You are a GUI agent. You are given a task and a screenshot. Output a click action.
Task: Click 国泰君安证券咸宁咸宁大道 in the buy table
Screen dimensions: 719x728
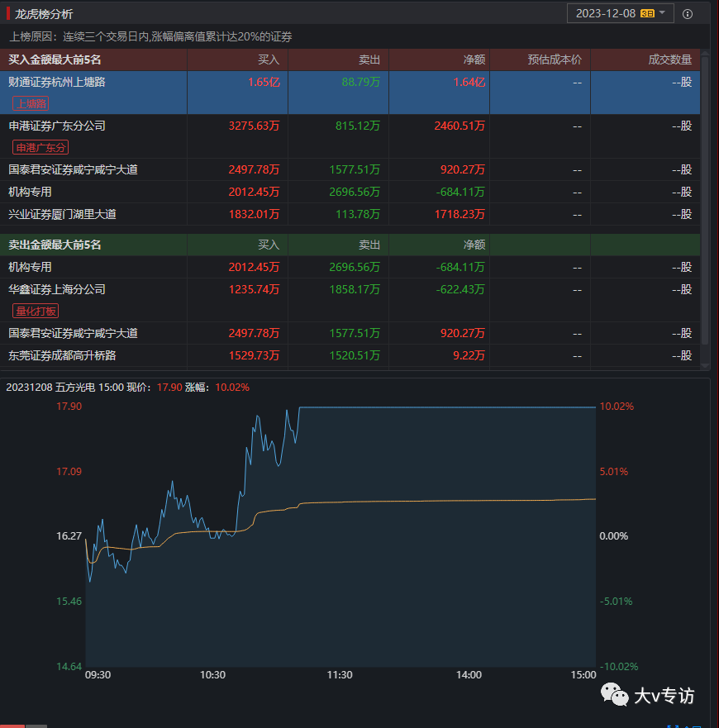(x=73, y=169)
